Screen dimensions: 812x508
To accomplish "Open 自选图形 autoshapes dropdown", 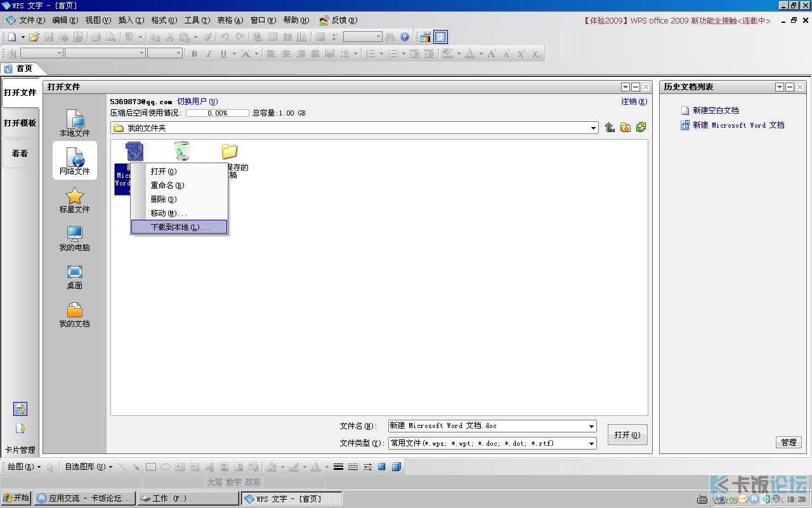I will pos(89,467).
